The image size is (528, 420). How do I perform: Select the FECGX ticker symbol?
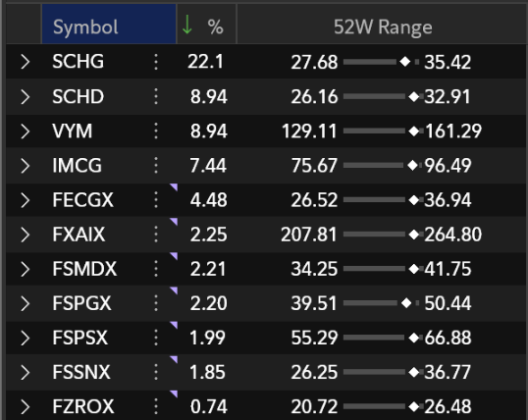pos(82,200)
